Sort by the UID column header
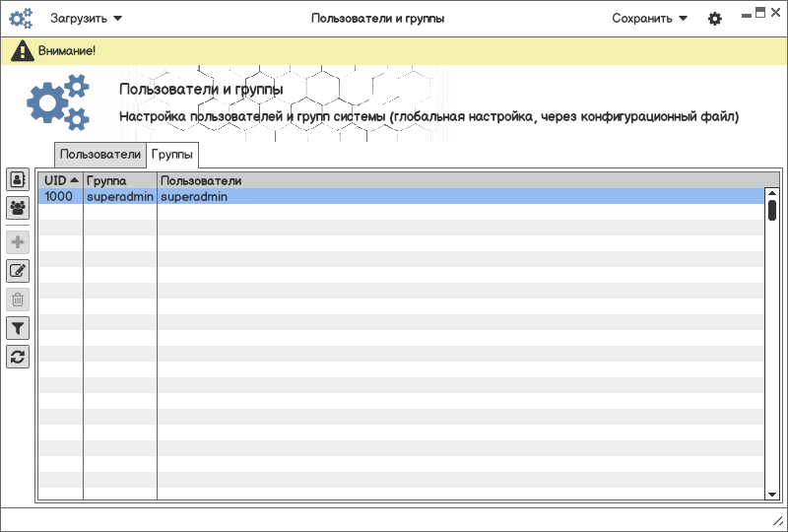This screenshot has width=788, height=532. 61,181
